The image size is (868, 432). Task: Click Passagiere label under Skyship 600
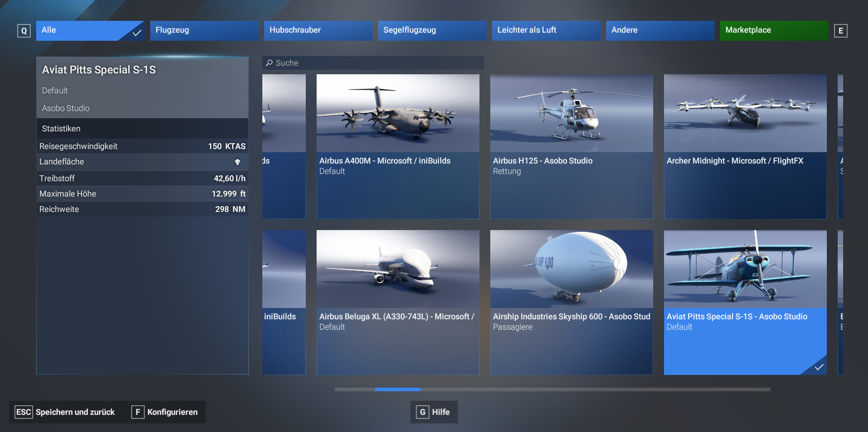point(512,327)
